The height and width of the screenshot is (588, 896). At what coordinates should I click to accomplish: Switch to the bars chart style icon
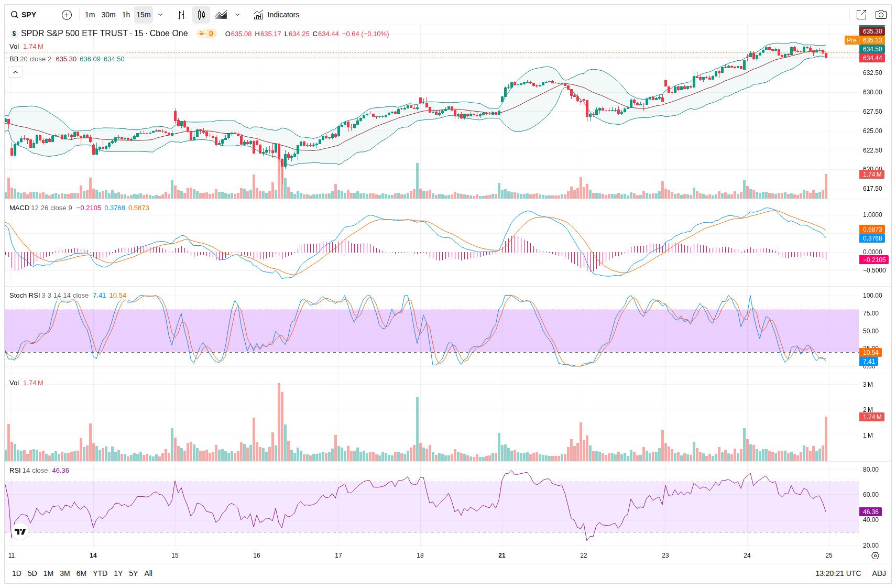click(x=181, y=15)
